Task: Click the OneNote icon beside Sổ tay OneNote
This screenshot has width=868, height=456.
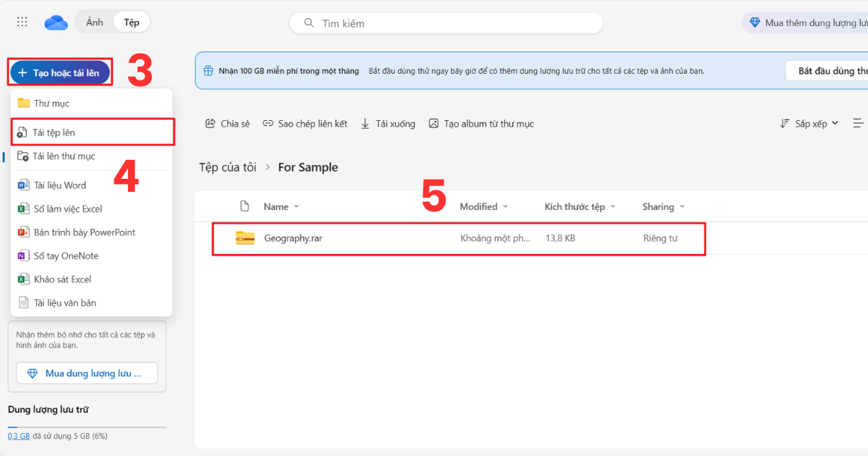Action: coord(22,256)
